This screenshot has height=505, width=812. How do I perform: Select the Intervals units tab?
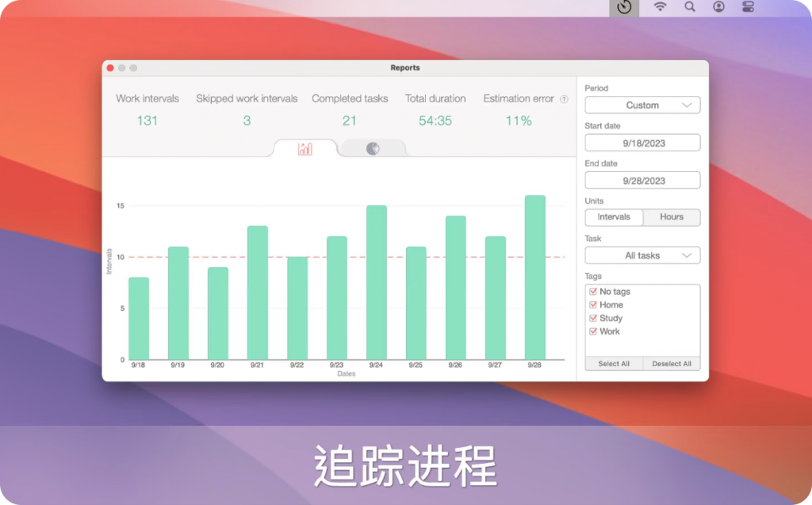tap(614, 217)
